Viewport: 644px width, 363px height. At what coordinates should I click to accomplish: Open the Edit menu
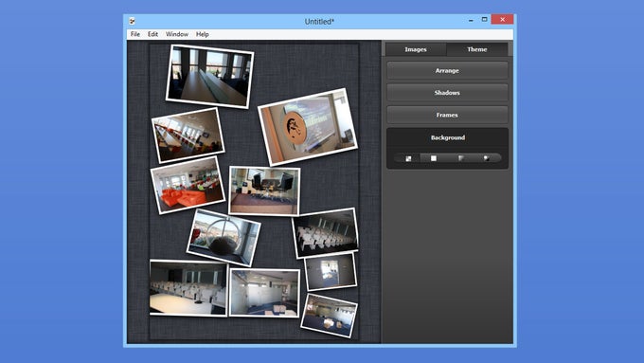click(x=152, y=34)
